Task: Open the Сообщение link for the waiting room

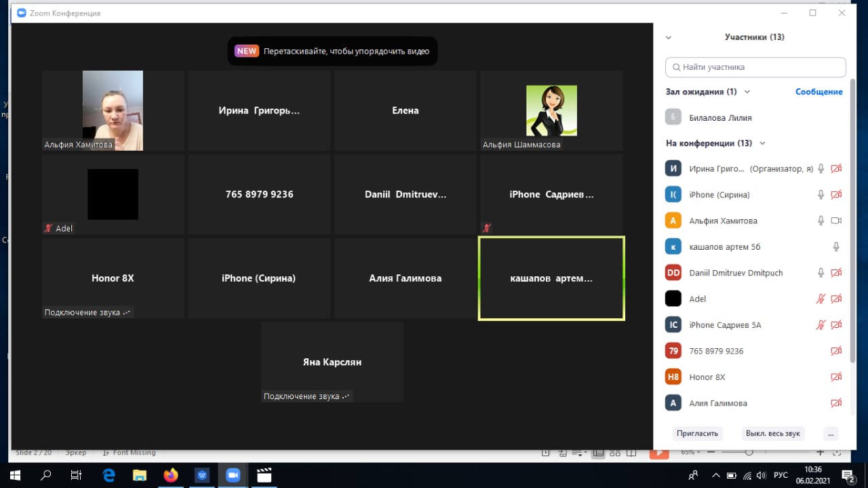Action: click(818, 92)
